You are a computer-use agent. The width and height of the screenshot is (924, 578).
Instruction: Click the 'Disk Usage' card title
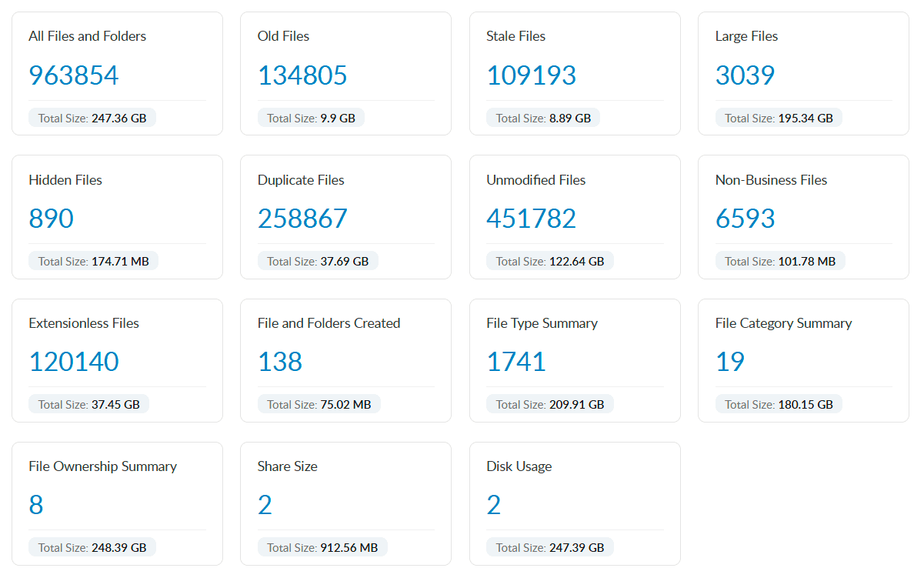pos(519,466)
